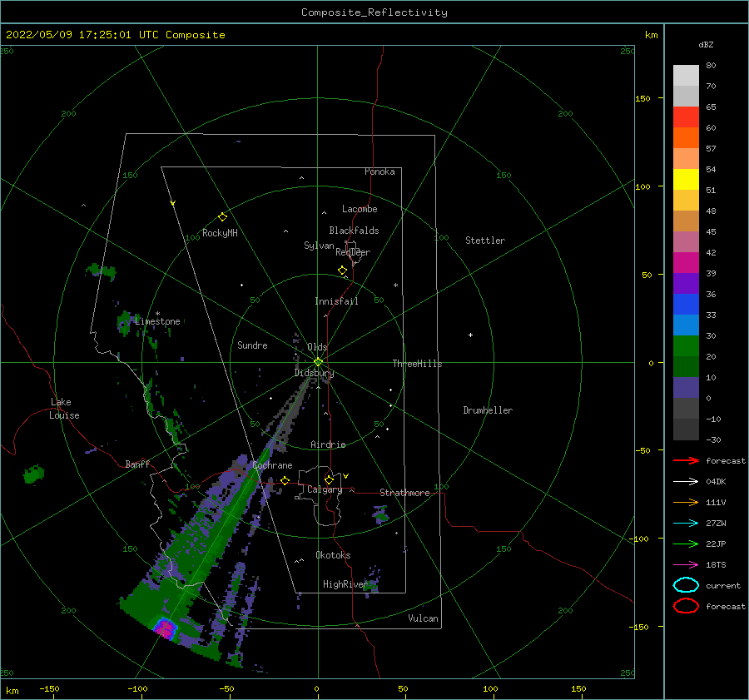Click the Sundre label
The image size is (749, 700).
click(253, 345)
